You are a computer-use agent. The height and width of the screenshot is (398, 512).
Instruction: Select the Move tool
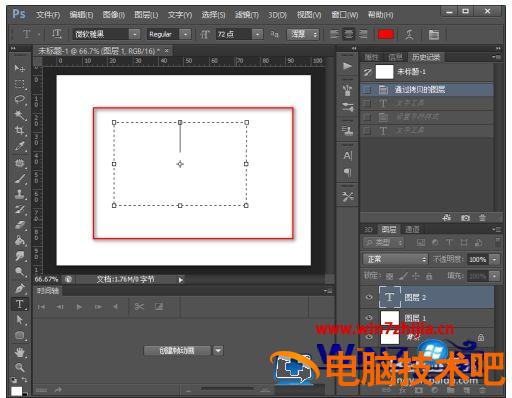tap(19, 68)
